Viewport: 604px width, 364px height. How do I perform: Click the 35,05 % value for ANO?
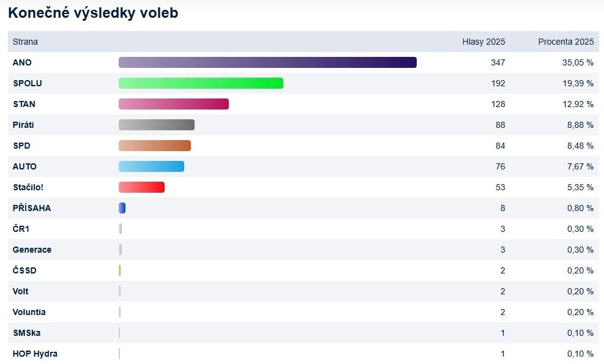tap(578, 62)
